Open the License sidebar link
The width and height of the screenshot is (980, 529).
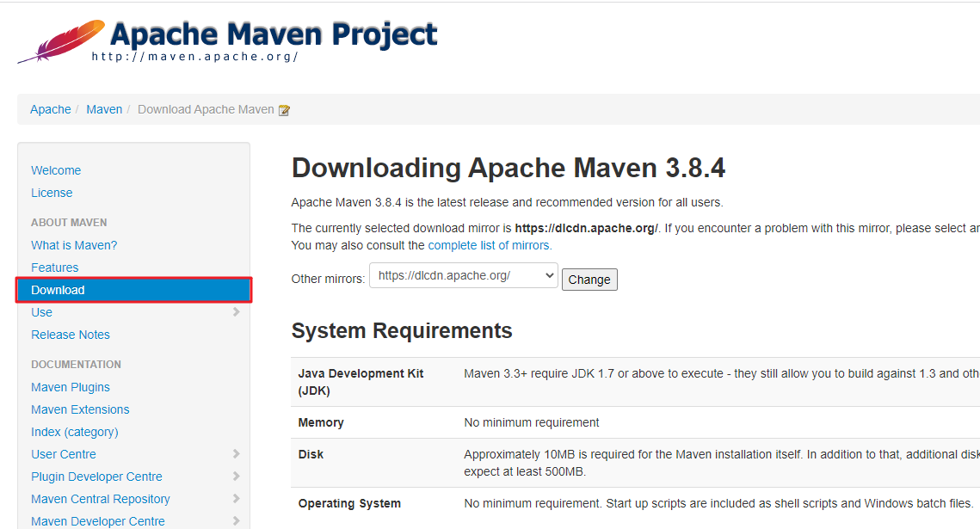tap(52, 193)
